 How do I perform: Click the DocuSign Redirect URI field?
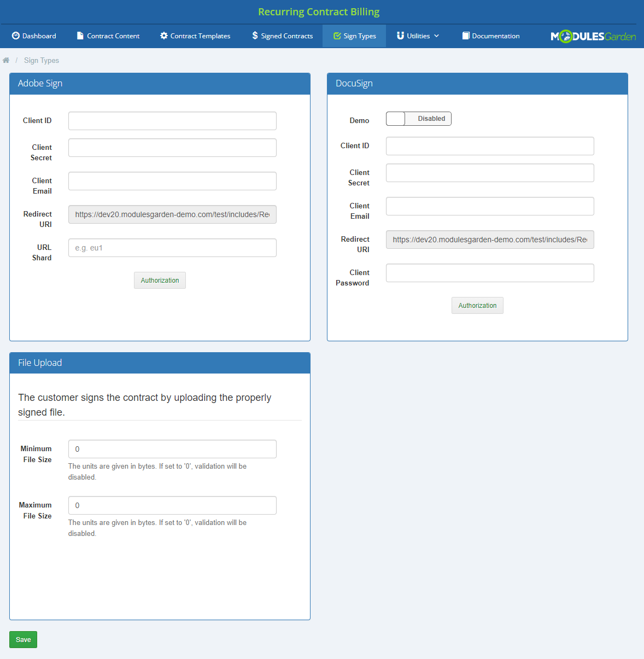click(x=490, y=240)
